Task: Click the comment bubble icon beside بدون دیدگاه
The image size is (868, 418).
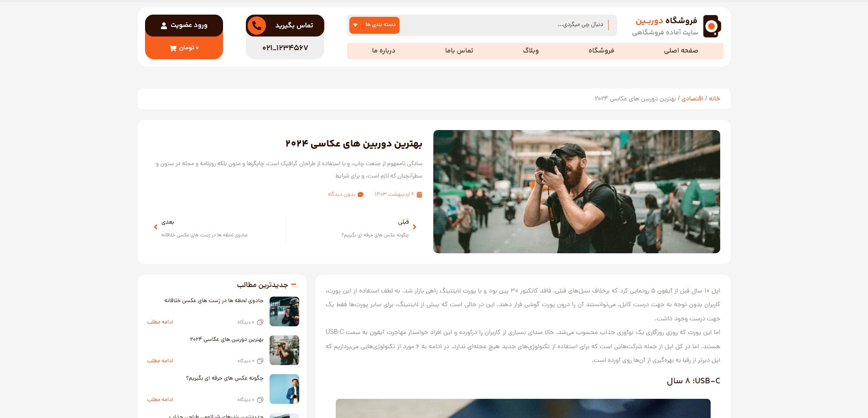Action: (361, 195)
